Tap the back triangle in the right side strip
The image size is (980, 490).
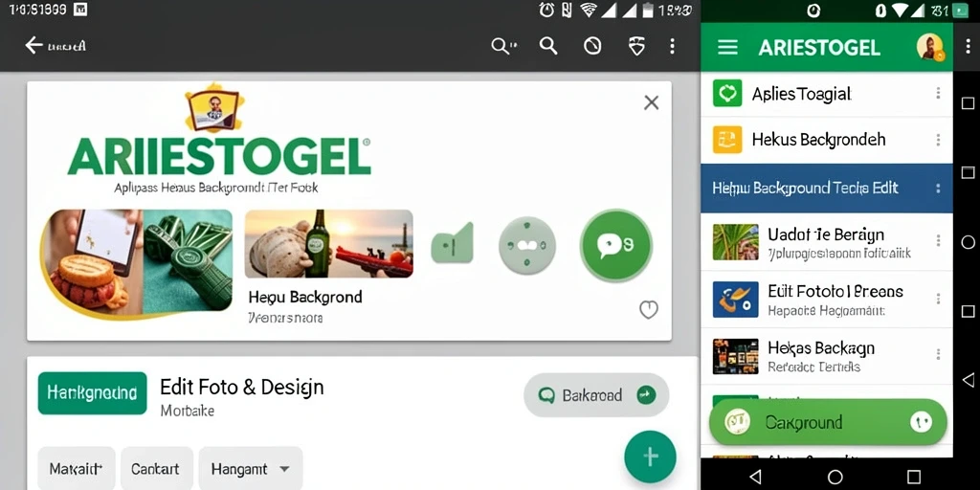pos(969,379)
